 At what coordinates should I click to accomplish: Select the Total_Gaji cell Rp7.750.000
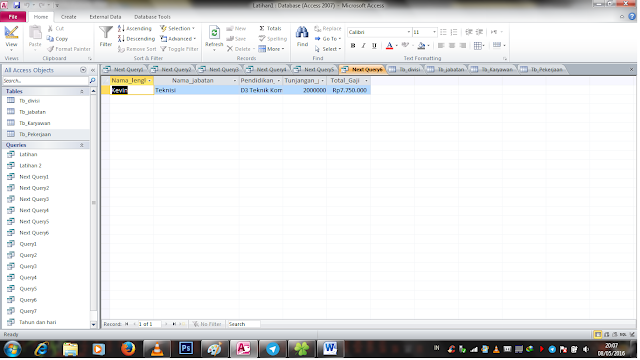point(349,90)
